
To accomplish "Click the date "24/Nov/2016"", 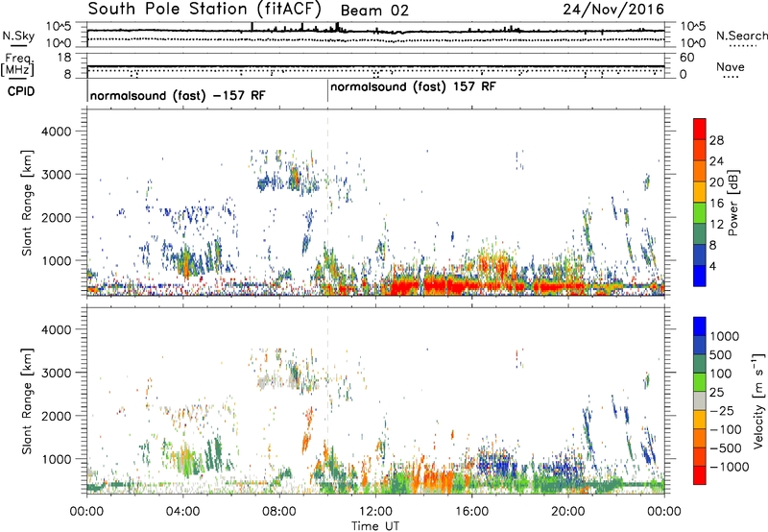I will pyautogui.click(x=613, y=9).
